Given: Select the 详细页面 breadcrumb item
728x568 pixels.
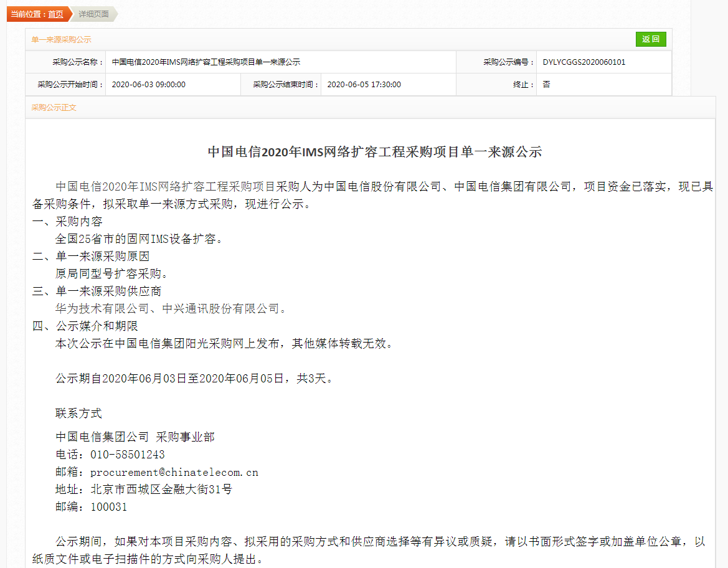Looking at the screenshot, I should tap(93, 14).
